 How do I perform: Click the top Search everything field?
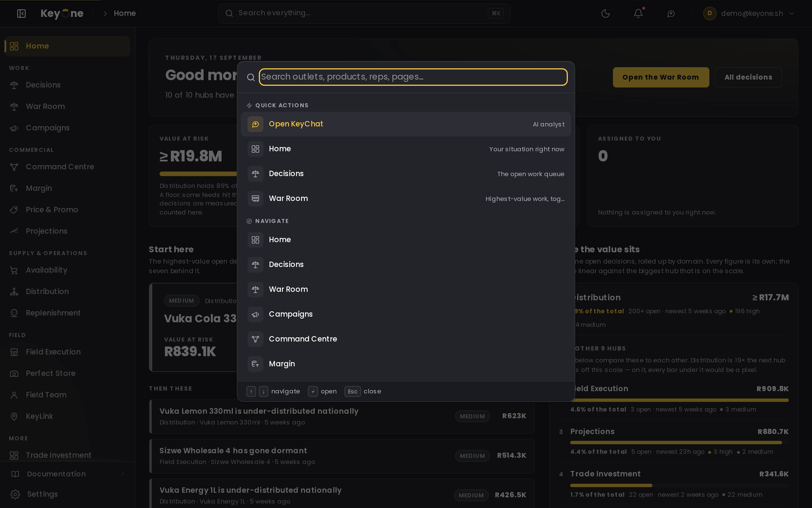(364, 14)
